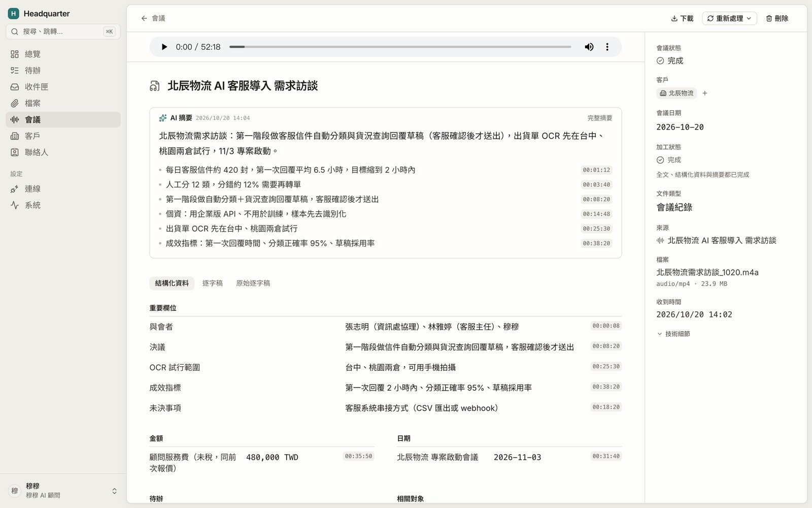Click the AI 摘要 sparkle icon
Screen dimensions: 812x508
click(x=163, y=118)
